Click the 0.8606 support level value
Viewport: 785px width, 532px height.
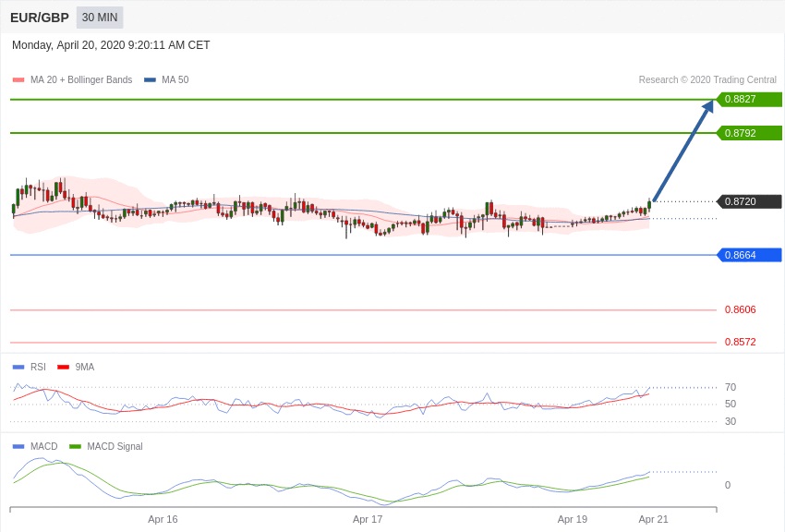tap(741, 309)
